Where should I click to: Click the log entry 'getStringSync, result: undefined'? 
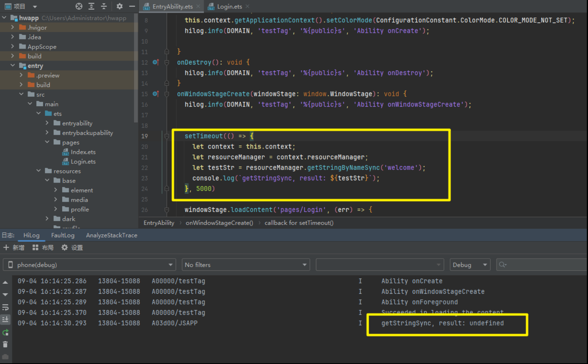pos(442,323)
